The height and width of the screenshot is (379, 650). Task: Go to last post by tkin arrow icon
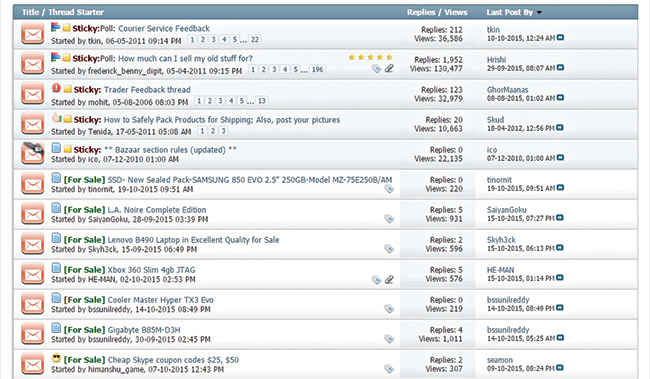pos(560,38)
